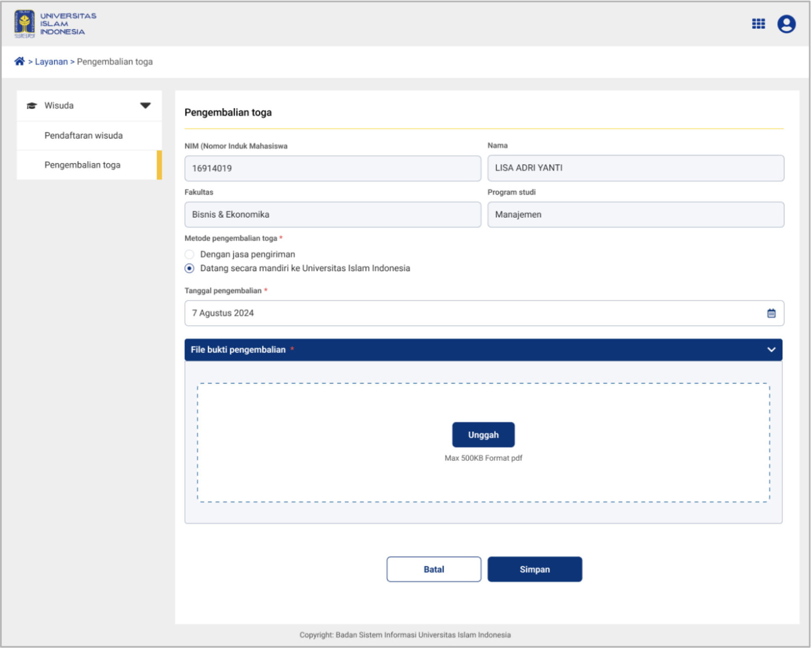The height and width of the screenshot is (648, 812).
Task: Click the Simpan button
Action: tap(534, 569)
